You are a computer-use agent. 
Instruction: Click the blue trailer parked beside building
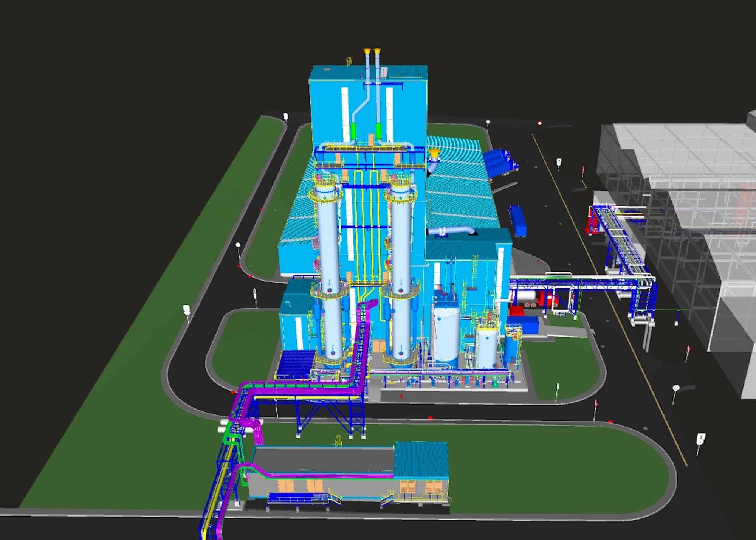pos(518,221)
